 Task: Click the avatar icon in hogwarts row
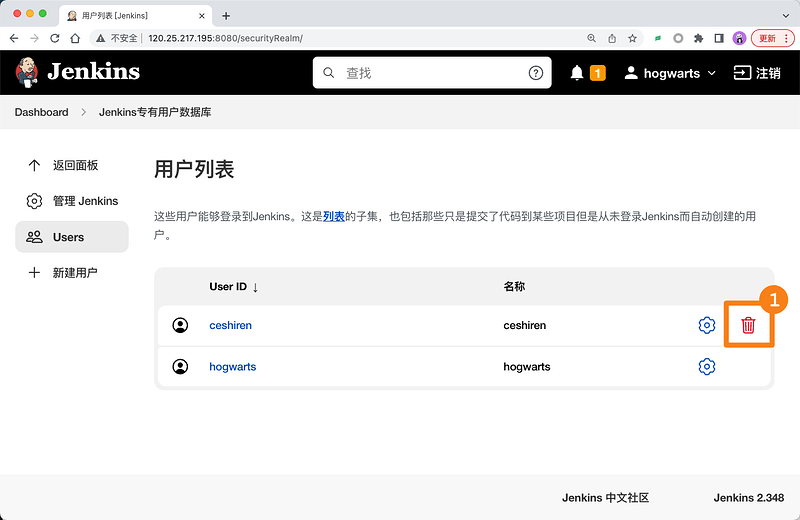coord(180,366)
